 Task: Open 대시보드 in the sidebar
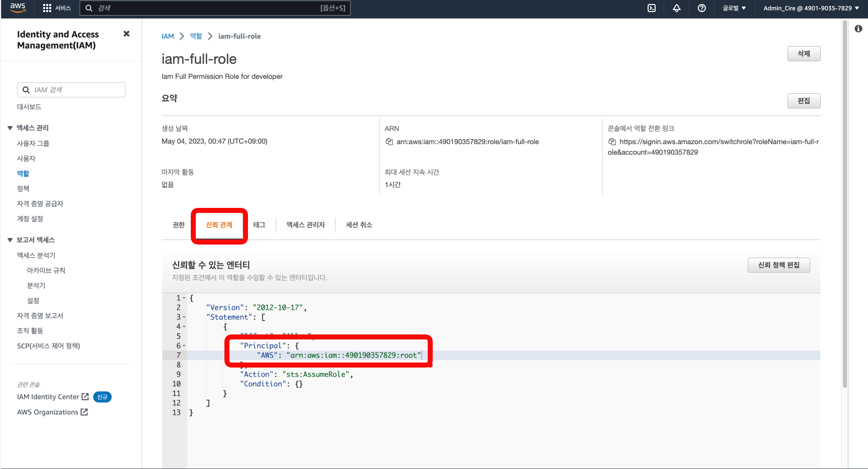[29, 107]
